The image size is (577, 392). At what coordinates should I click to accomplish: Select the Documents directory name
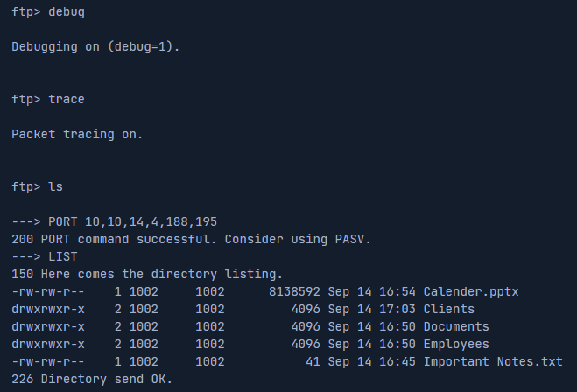[x=456, y=326]
